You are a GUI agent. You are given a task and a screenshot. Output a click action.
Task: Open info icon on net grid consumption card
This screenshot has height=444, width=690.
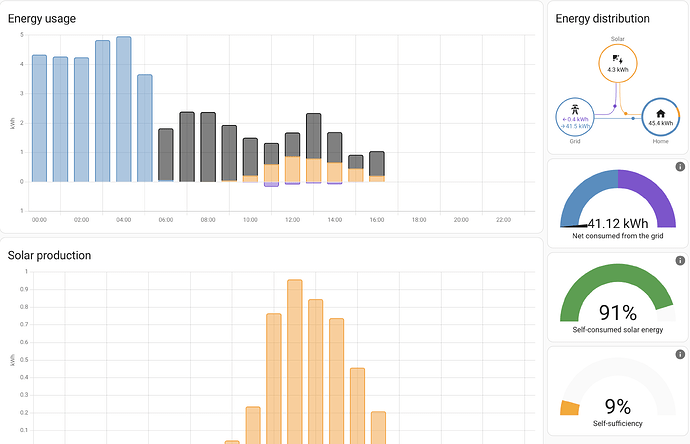(680, 167)
